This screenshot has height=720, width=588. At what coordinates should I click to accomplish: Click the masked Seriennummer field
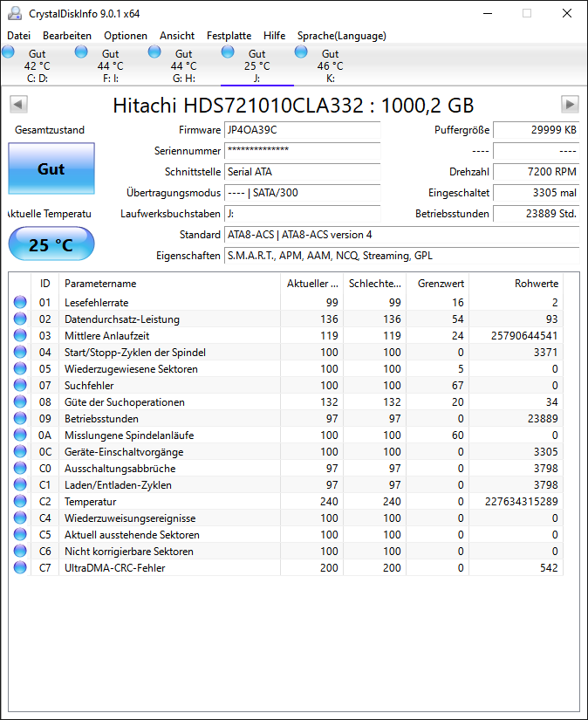click(x=303, y=151)
